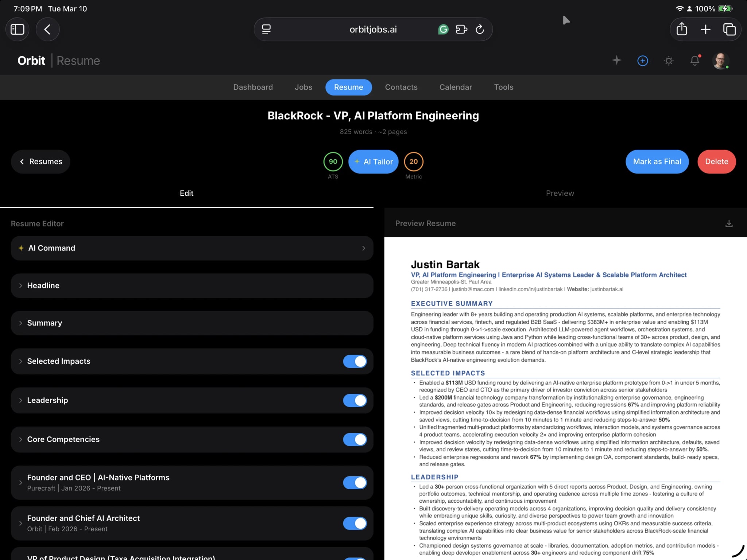Click the blue plus circle icon
Image resolution: width=747 pixels, height=560 pixels.
tap(643, 61)
